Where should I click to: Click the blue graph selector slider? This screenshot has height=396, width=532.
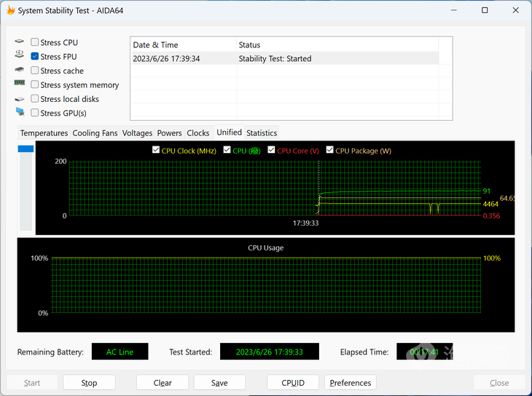26,148
